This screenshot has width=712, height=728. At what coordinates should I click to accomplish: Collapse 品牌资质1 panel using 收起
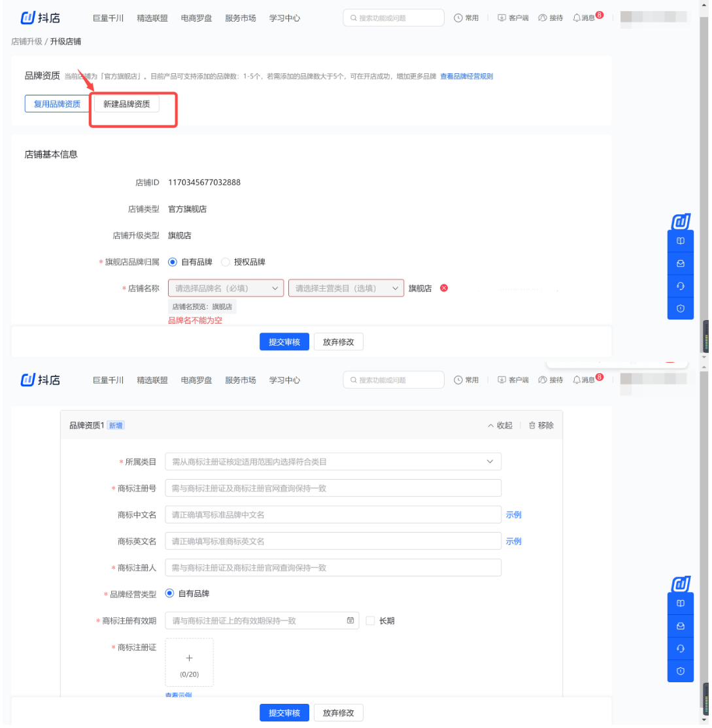(x=500, y=425)
